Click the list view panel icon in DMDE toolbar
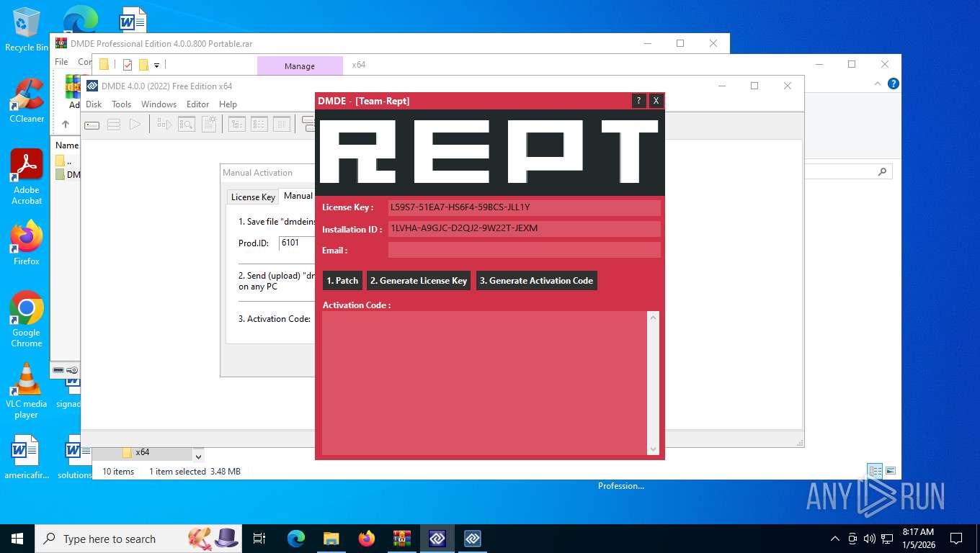The height and width of the screenshot is (553, 980). tap(259, 125)
